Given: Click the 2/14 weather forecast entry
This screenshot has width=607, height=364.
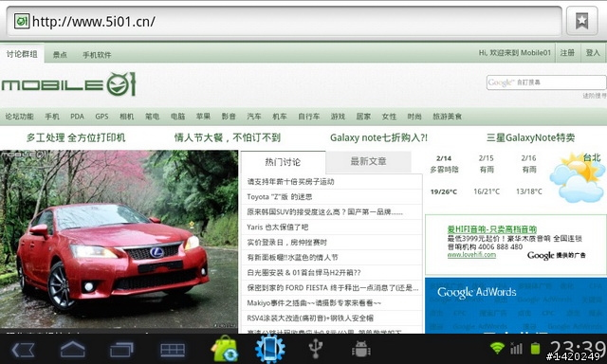Looking at the screenshot, I should [444, 174].
